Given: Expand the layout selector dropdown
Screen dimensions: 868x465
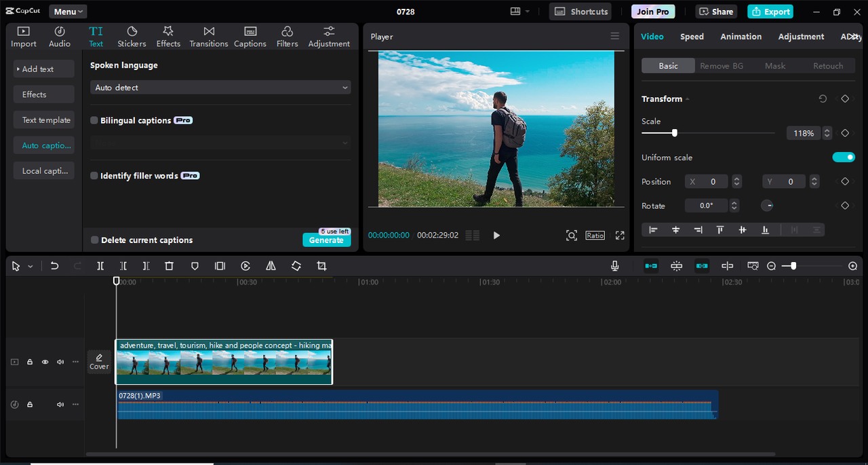Looking at the screenshot, I should pyautogui.click(x=520, y=12).
